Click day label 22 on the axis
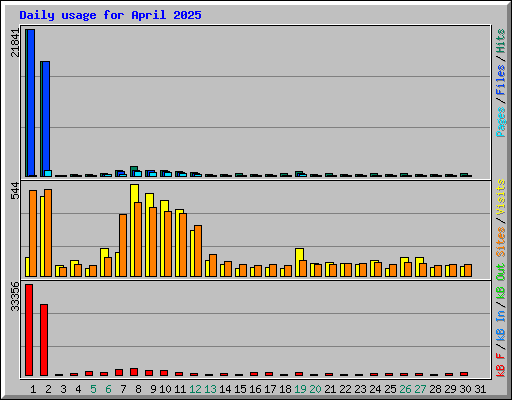The height and width of the screenshot is (400, 512). tap(345, 389)
